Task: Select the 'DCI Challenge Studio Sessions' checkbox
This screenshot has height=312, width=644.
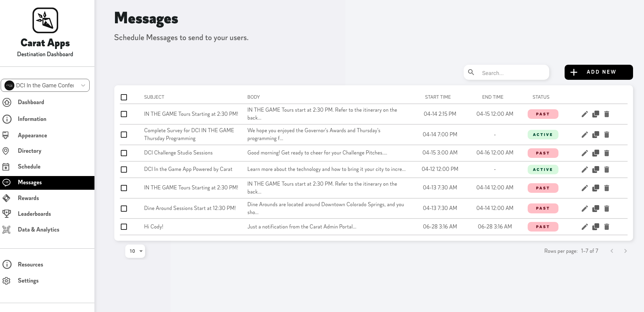Action: click(x=124, y=153)
